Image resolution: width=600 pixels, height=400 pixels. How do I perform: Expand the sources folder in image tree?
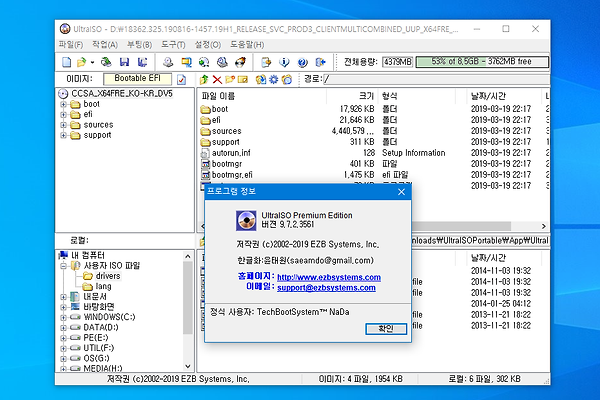click(64, 125)
